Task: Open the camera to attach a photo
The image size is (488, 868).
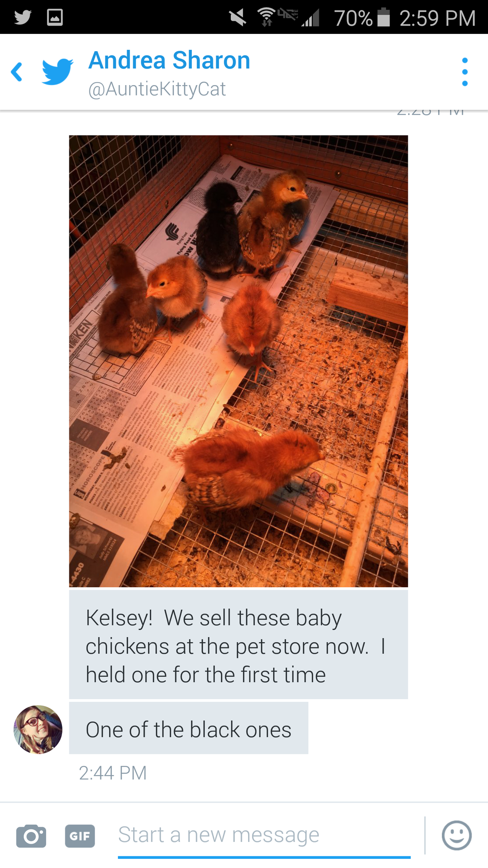Action: [x=31, y=835]
